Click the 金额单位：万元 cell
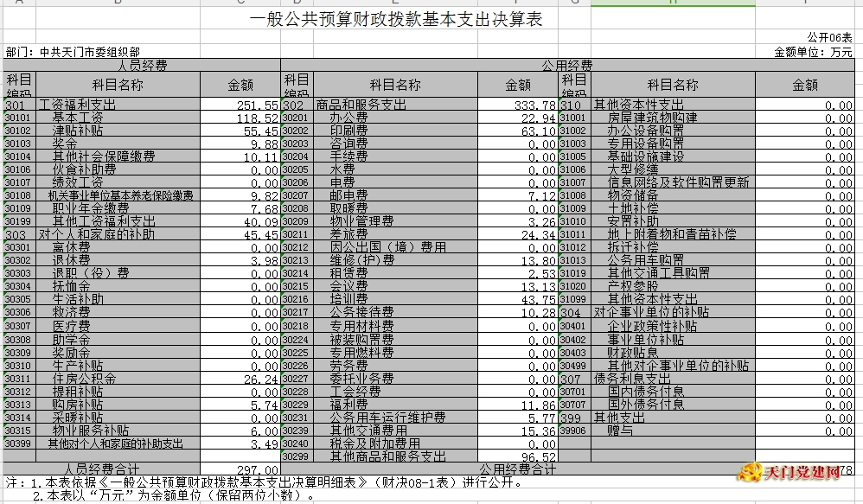This screenshot has height=504, width=863. coord(813,52)
